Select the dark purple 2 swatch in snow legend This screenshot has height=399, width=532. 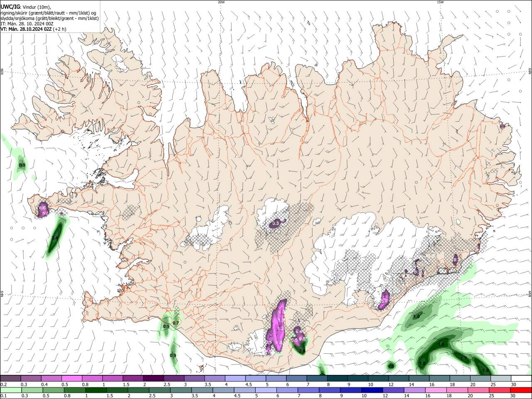[x=153, y=378]
